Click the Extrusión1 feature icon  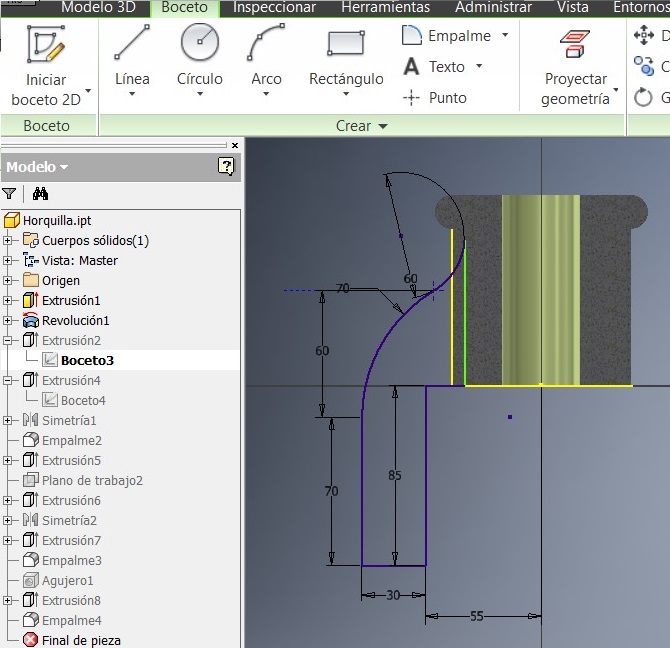point(31,300)
